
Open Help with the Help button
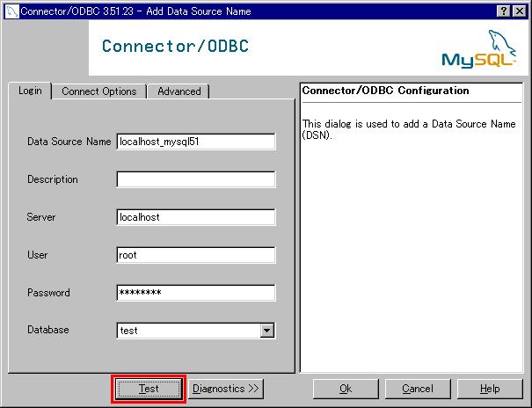pyautogui.click(x=490, y=389)
